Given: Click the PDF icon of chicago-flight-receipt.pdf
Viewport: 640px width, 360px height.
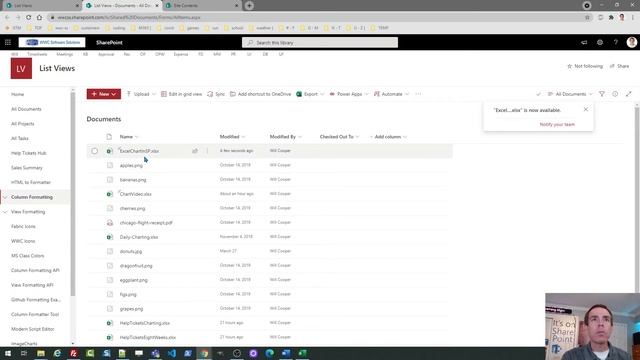Looking at the screenshot, I should 110,223.
